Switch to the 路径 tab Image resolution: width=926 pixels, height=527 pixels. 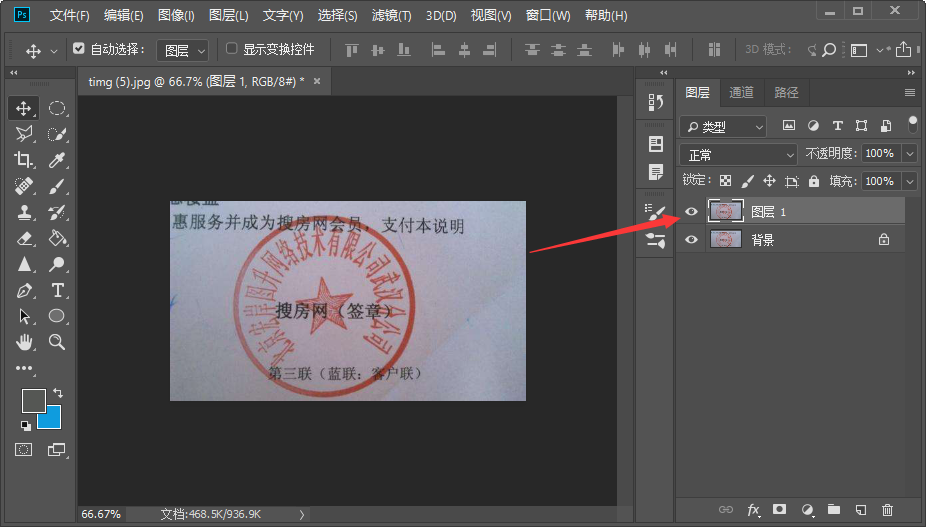click(x=786, y=92)
